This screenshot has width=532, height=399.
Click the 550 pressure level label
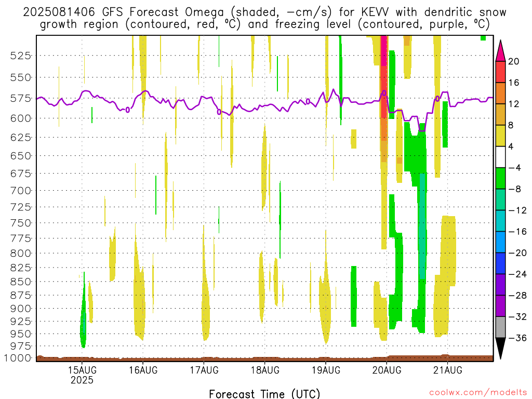coord(21,77)
